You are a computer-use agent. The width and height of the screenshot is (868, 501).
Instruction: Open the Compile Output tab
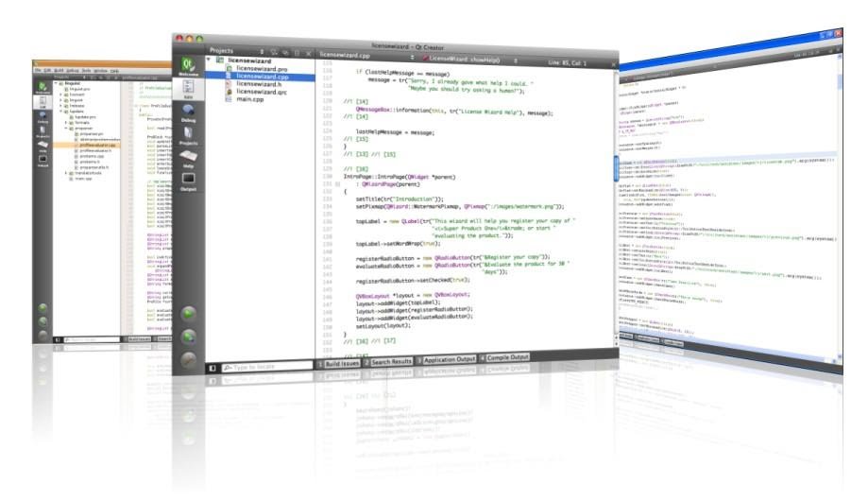point(504,358)
